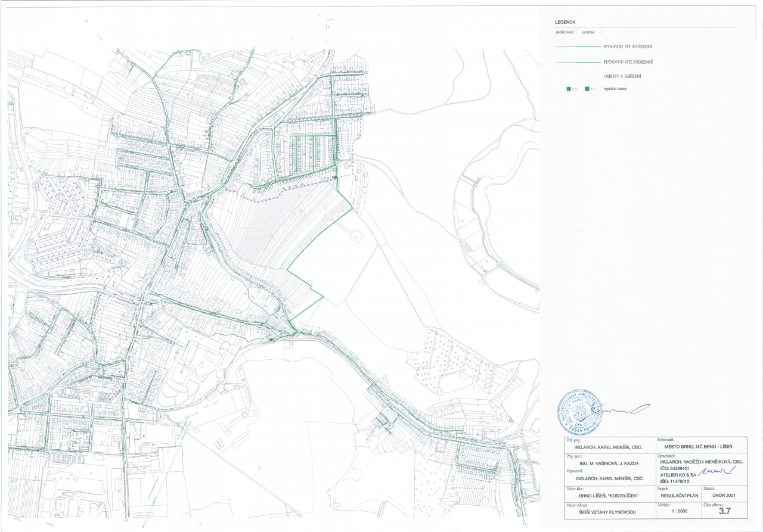Click the 'regulační stanice' legend label
Viewport: 763px width, 532px height.
point(615,89)
